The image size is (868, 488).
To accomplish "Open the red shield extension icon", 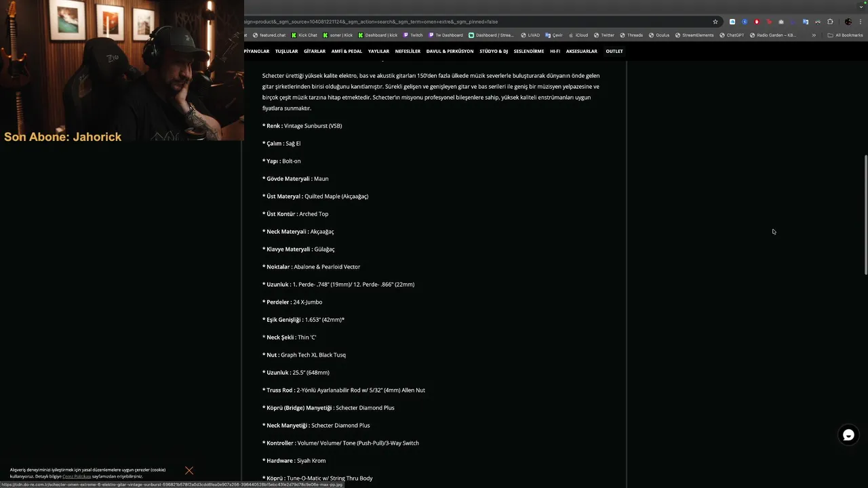I will pyautogui.click(x=757, y=22).
